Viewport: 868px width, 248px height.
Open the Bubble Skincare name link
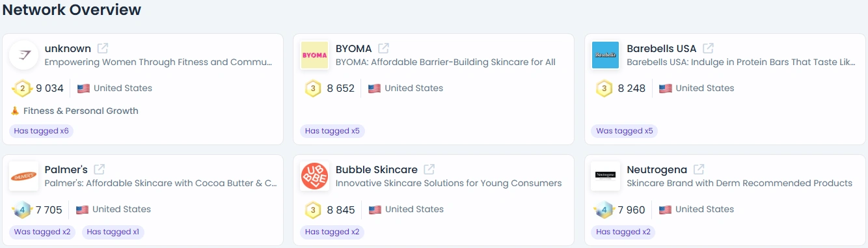pyautogui.click(x=377, y=169)
